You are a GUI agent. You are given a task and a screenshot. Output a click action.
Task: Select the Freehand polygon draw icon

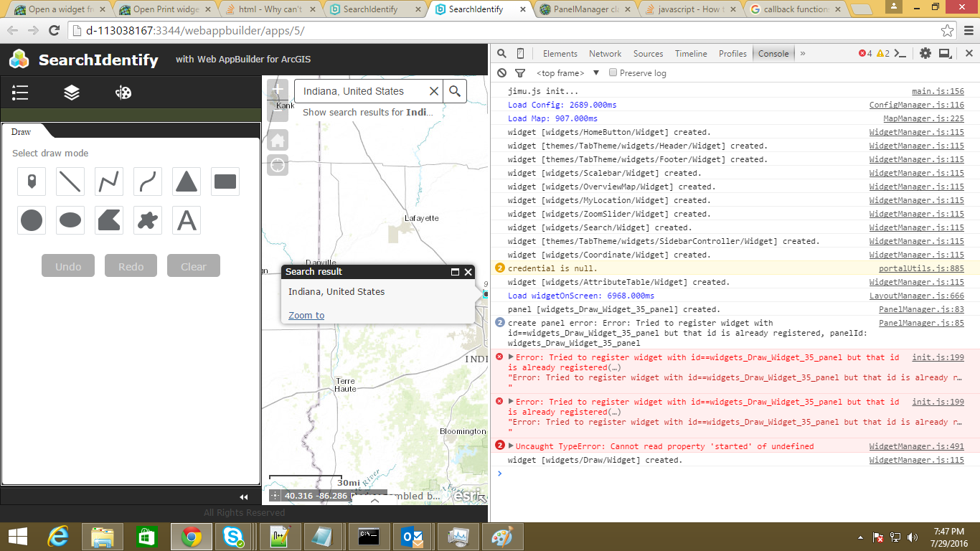pyautogui.click(x=148, y=221)
